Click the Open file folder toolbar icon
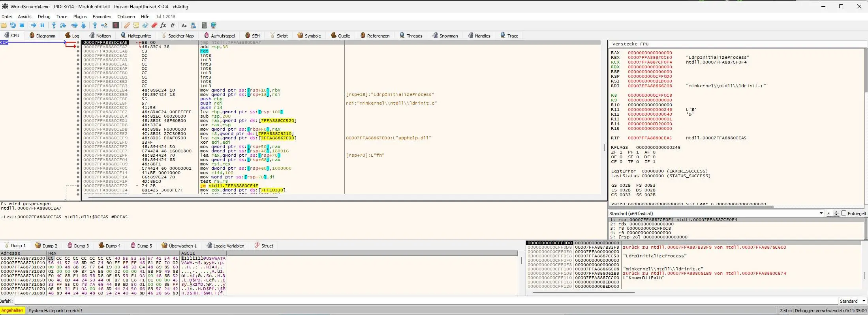The image size is (868, 315). tap(4, 25)
